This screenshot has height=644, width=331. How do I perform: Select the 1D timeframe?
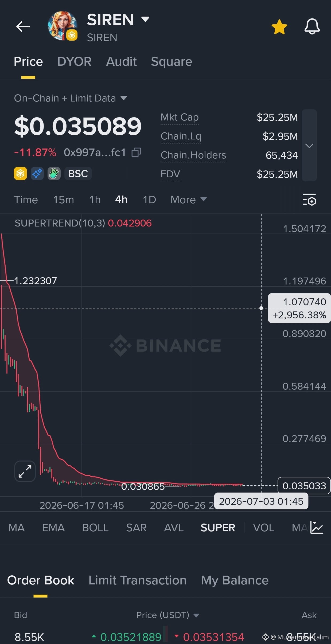(x=149, y=200)
